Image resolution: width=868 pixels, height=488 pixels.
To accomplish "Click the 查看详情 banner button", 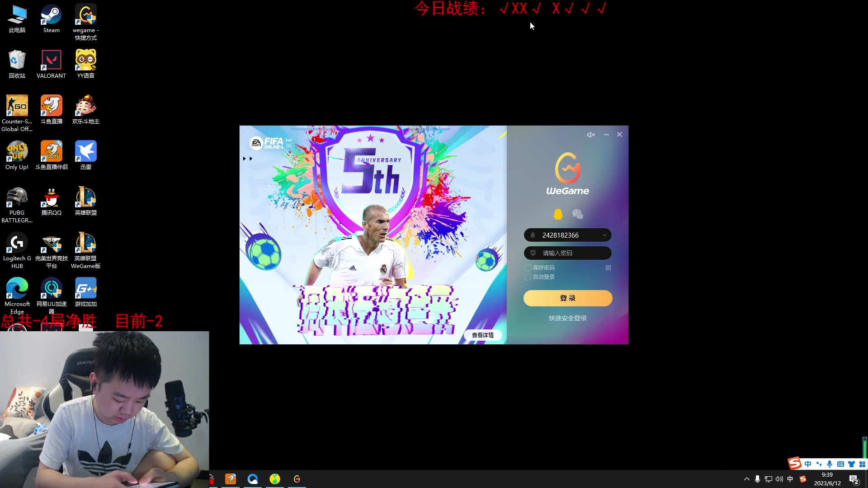I will pyautogui.click(x=483, y=335).
